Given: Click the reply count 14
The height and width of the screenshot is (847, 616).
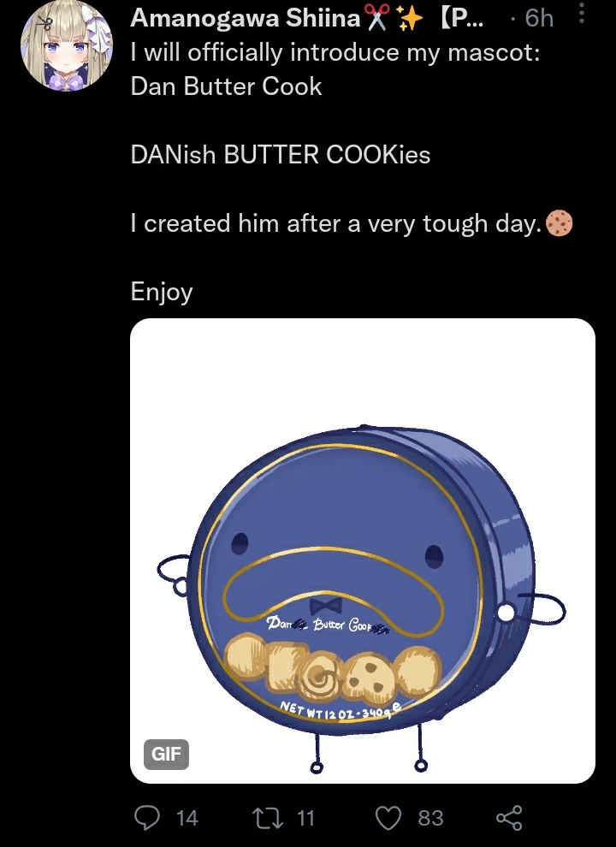Looking at the screenshot, I should 187,818.
